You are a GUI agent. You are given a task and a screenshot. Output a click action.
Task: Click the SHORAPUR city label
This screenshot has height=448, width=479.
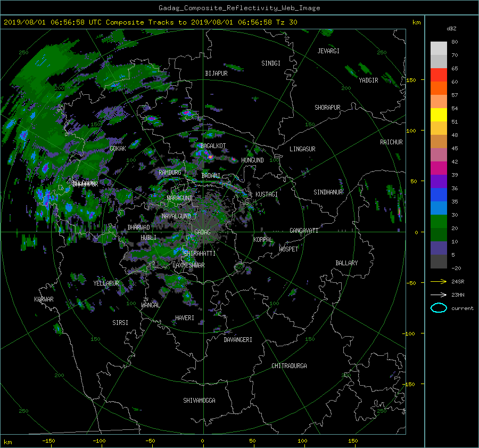click(327, 108)
